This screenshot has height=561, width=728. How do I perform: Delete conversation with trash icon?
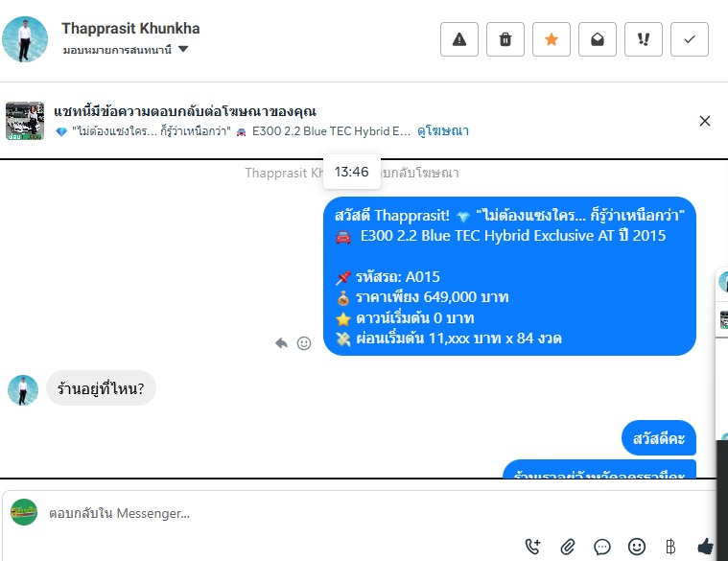pos(505,39)
